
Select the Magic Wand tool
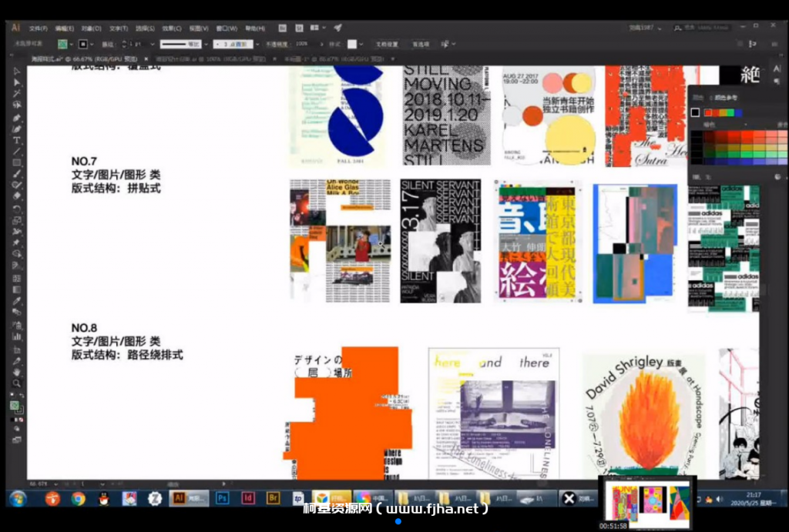click(x=17, y=93)
